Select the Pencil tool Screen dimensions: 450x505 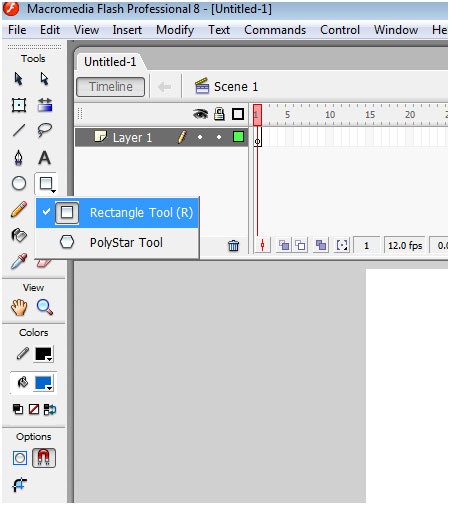tap(19, 209)
